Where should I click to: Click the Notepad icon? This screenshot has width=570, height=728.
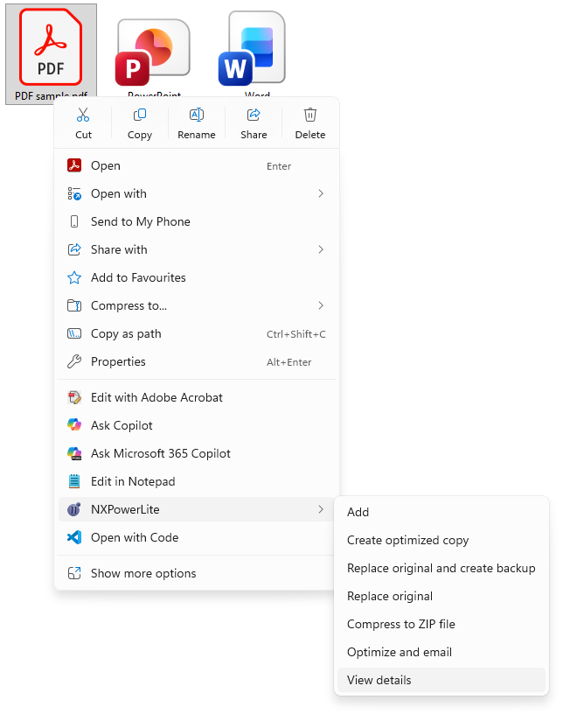coord(74,481)
